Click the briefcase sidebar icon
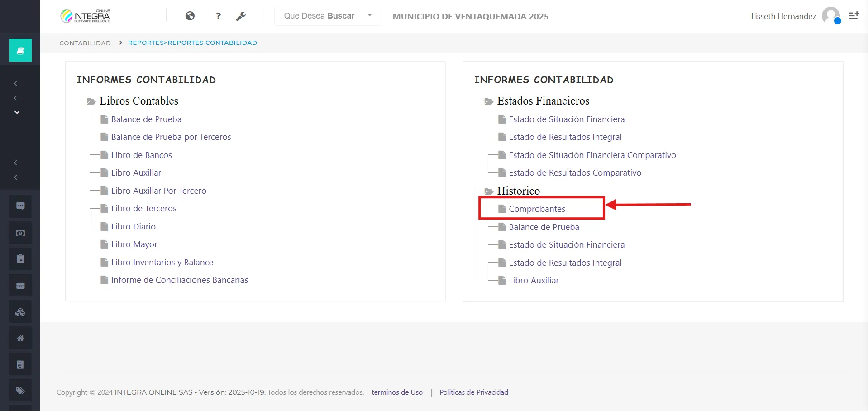868x411 pixels. pyautogui.click(x=20, y=285)
